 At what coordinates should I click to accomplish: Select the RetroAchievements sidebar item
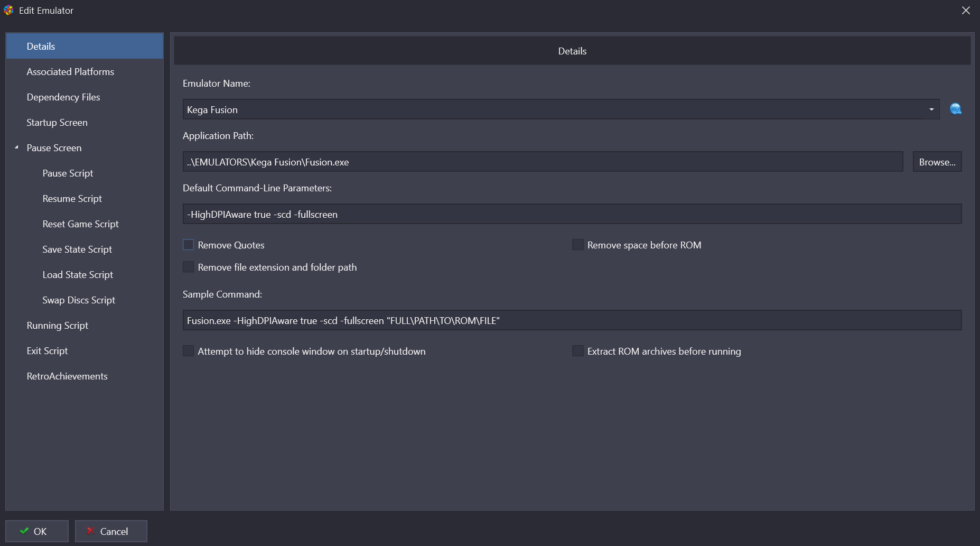pyautogui.click(x=67, y=376)
